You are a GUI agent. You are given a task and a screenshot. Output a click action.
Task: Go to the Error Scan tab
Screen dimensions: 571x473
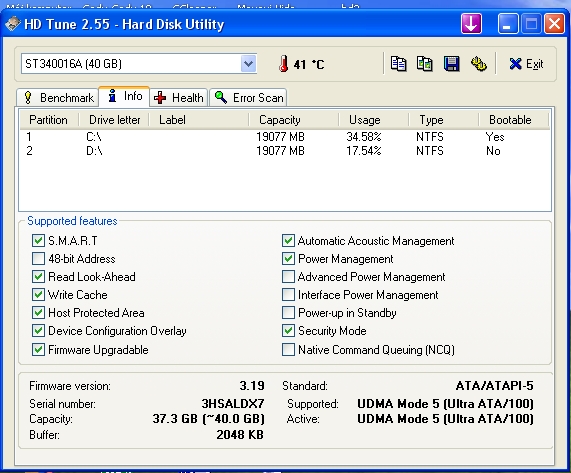248,98
